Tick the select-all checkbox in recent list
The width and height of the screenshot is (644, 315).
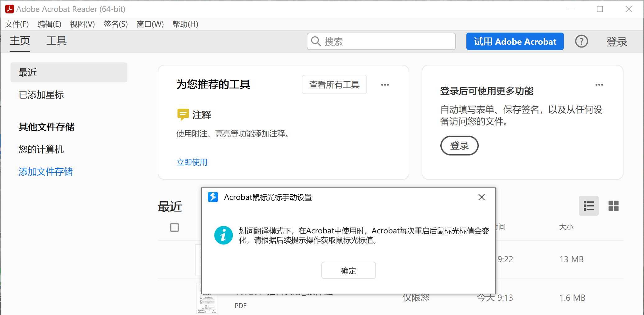point(175,227)
